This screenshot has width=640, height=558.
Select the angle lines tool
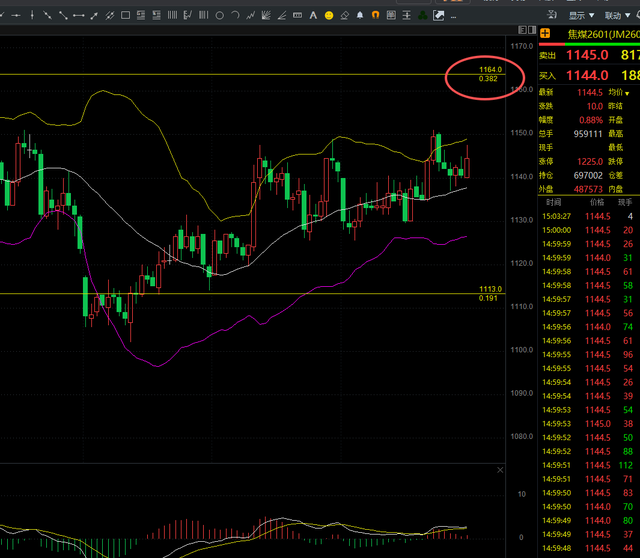tap(282, 16)
